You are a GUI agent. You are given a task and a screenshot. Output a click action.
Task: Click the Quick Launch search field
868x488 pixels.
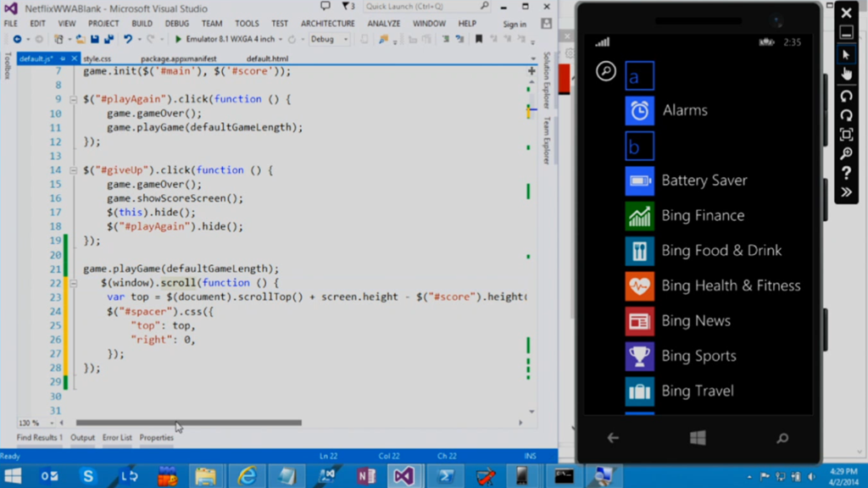tap(422, 7)
